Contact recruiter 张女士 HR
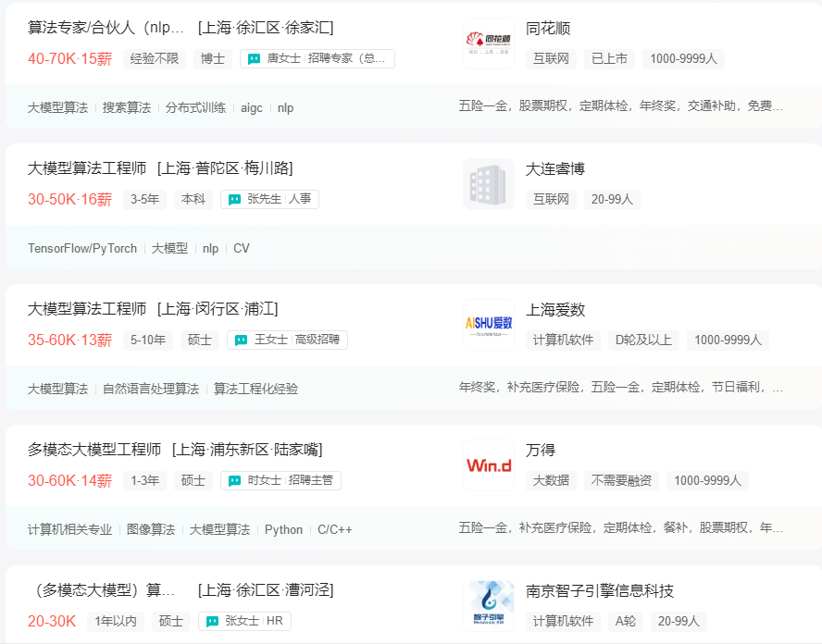The image size is (822, 644). coord(244,622)
